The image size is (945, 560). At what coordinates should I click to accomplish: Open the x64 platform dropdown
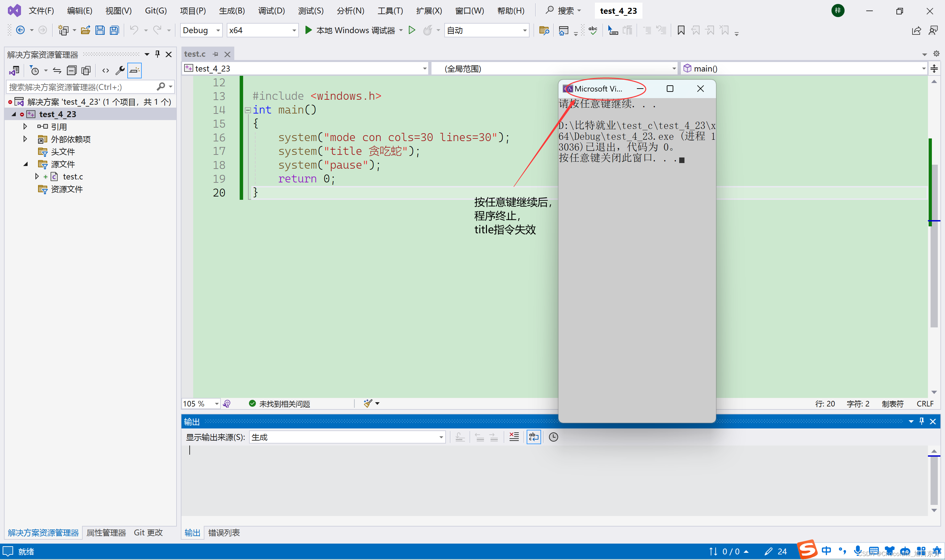pos(263,30)
